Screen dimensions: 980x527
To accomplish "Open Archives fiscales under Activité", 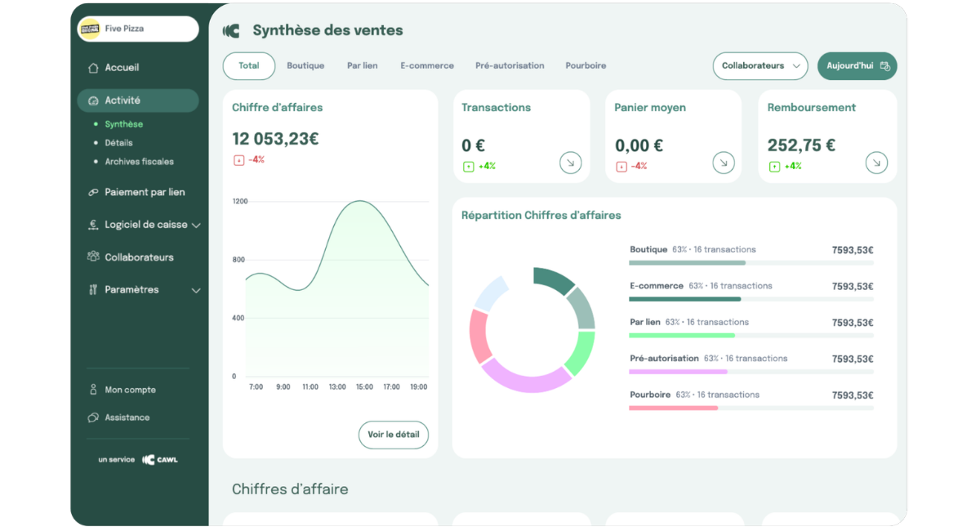I will coord(139,162).
